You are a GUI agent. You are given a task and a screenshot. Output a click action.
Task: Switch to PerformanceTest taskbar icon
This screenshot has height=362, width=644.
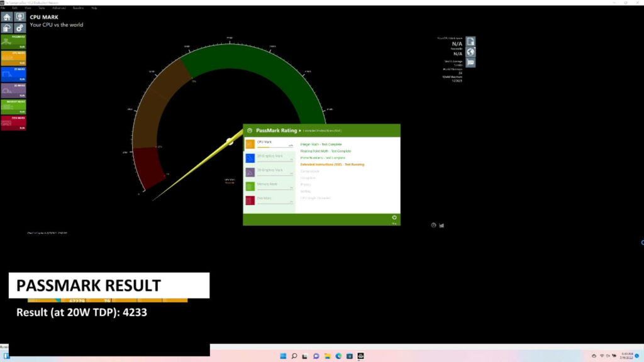[360, 356]
